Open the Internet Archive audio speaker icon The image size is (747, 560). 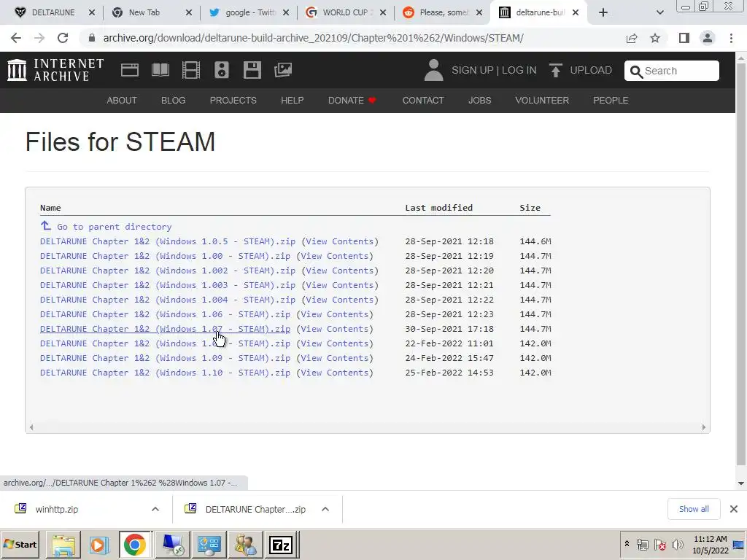(x=222, y=70)
